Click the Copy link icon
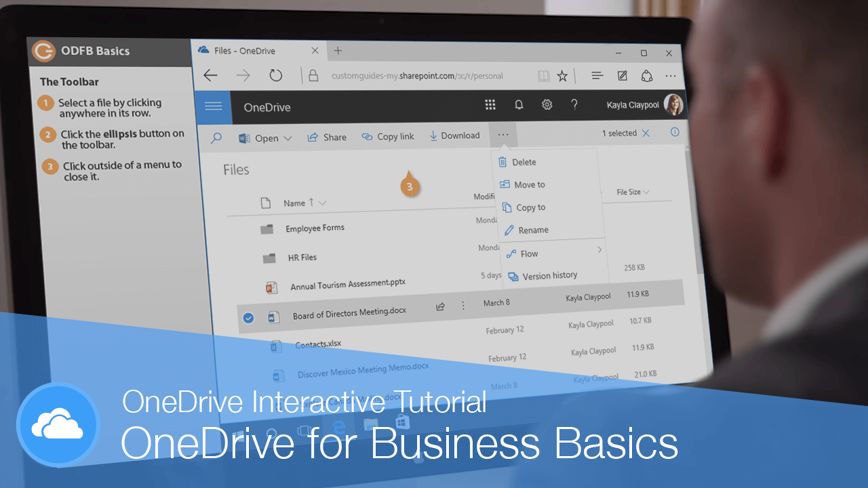The width and height of the screenshot is (868, 488). point(367,136)
